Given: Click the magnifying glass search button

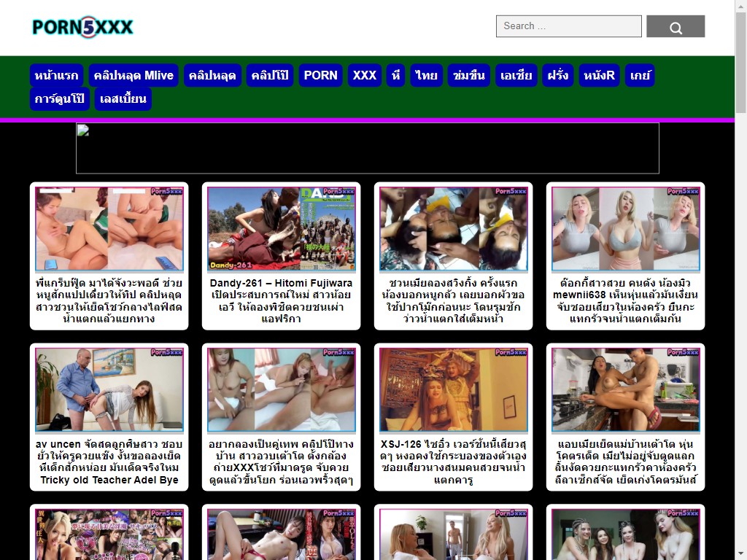Looking at the screenshot, I should 676,27.
